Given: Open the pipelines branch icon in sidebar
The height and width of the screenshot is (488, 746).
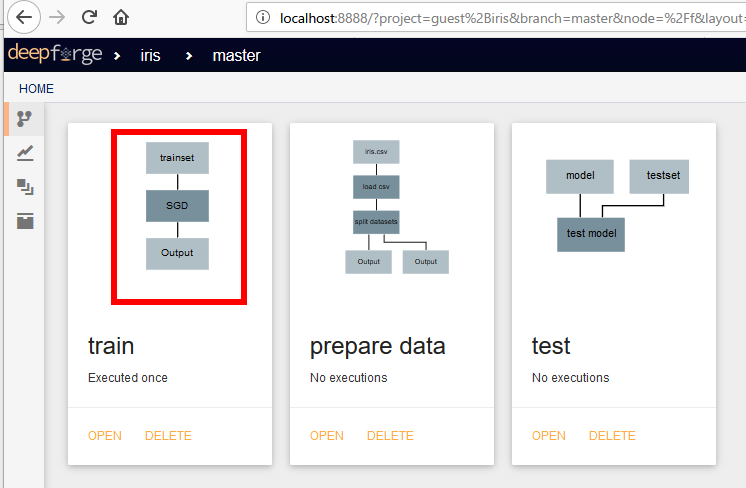Looking at the screenshot, I should pyautogui.click(x=24, y=118).
